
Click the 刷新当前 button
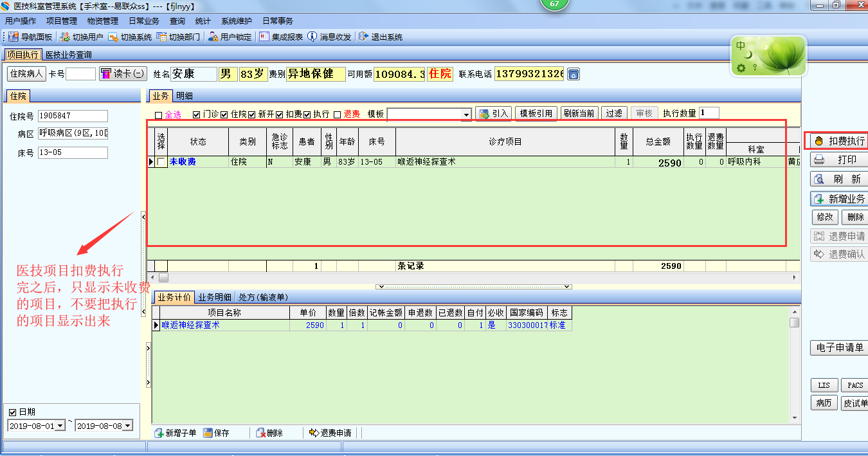click(x=579, y=113)
